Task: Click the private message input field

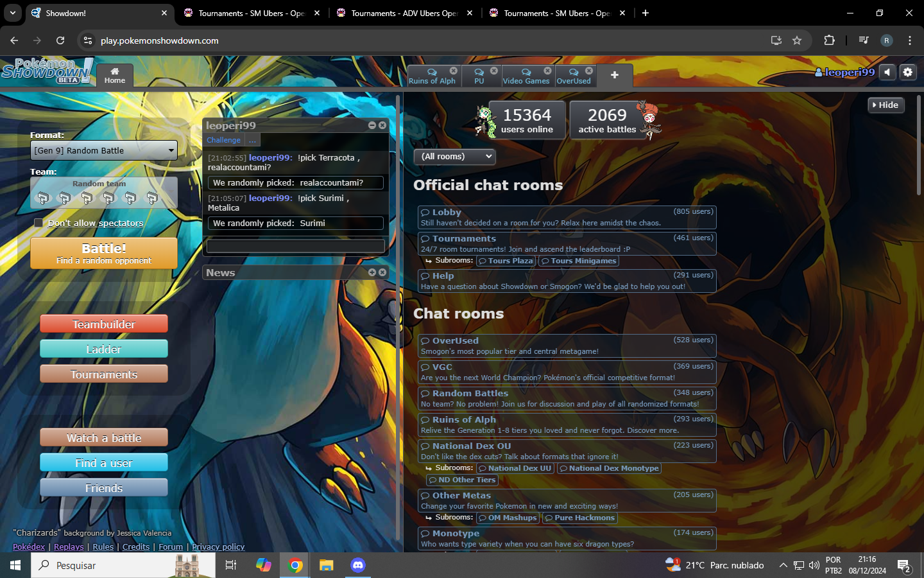Action: 296,246
